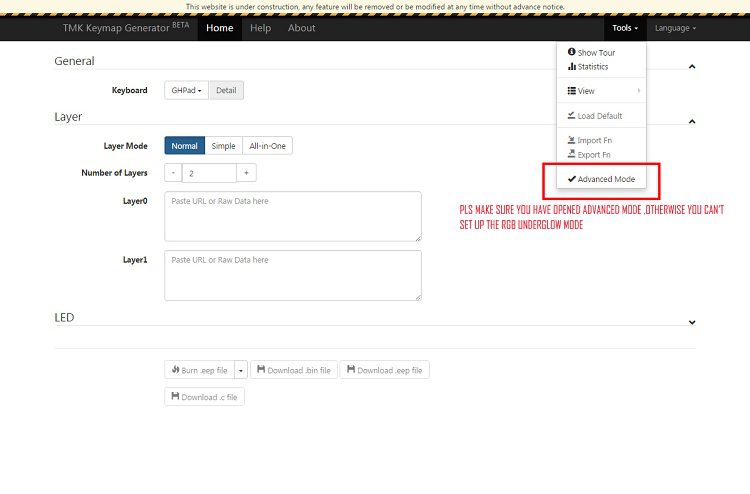
Task: Toggle Advanced Mode checkmark
Action: pyautogui.click(x=601, y=179)
